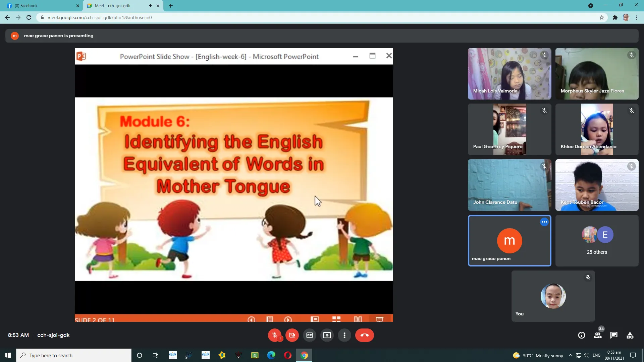Screen dimensions: 644x362
Task: Open the tab search dropdown arrow
Action: point(591,6)
